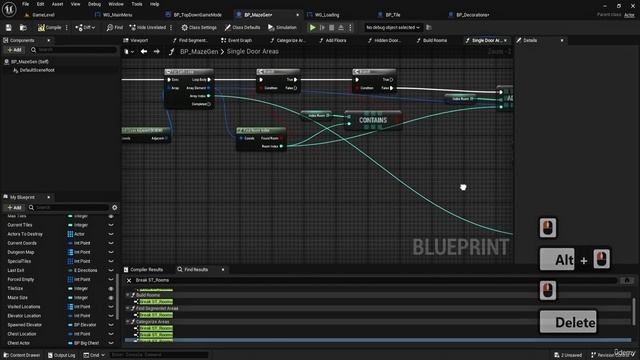Toggle visibility for Last Exit variable
The width and height of the screenshot is (640, 360).
pyautogui.click(x=111, y=270)
